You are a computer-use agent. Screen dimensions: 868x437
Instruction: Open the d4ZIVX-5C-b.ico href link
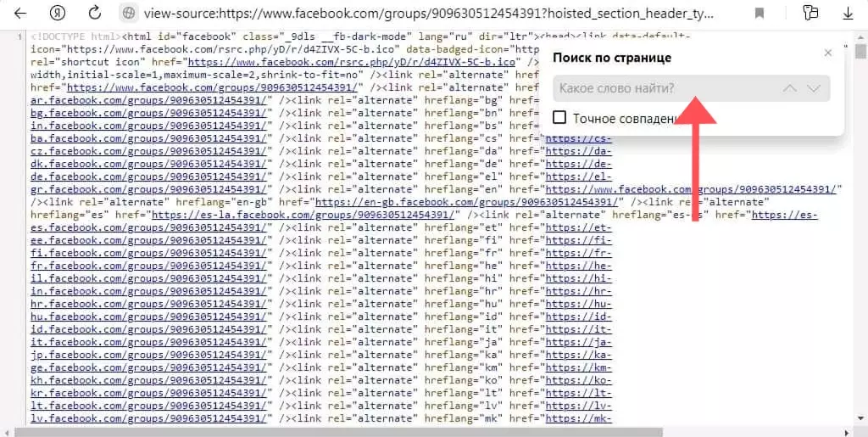tap(353, 61)
